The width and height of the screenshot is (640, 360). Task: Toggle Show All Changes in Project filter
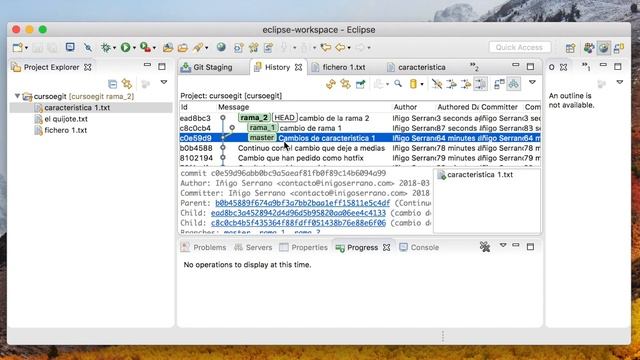click(451, 84)
